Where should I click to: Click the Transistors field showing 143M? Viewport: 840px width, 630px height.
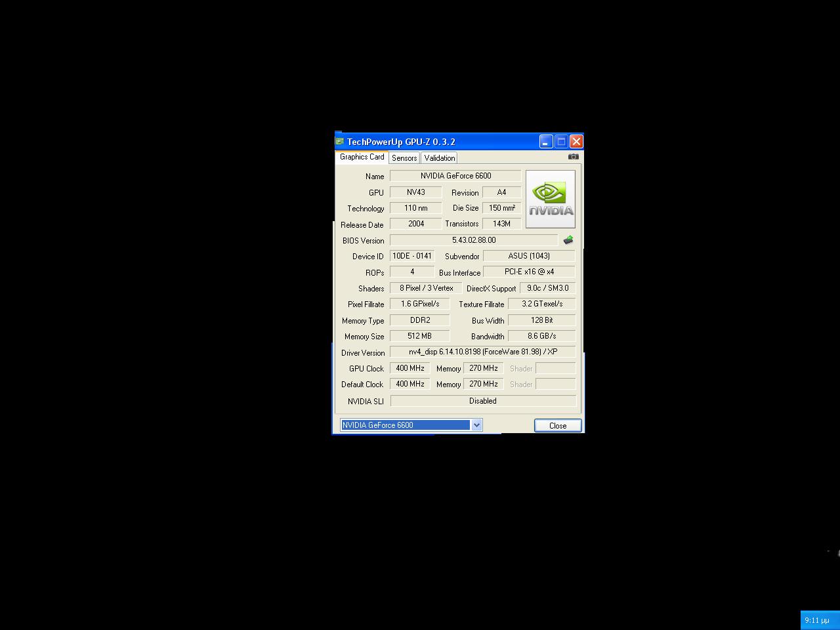click(x=501, y=224)
